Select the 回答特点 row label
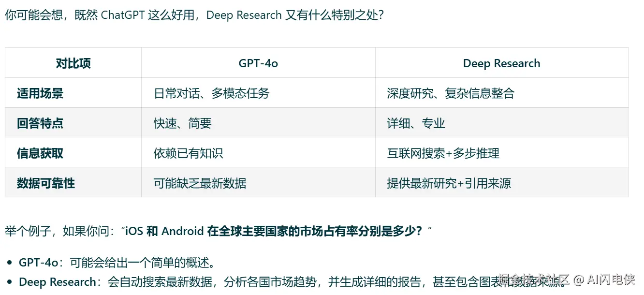The height and width of the screenshot is (295, 644). point(40,123)
